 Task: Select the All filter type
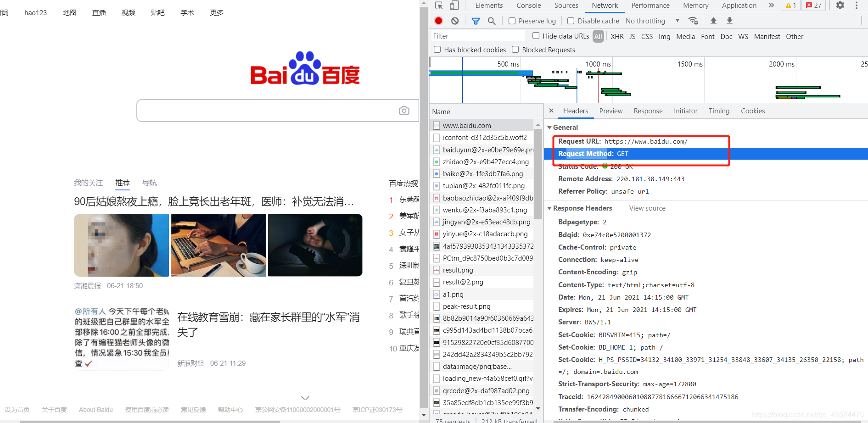point(598,36)
